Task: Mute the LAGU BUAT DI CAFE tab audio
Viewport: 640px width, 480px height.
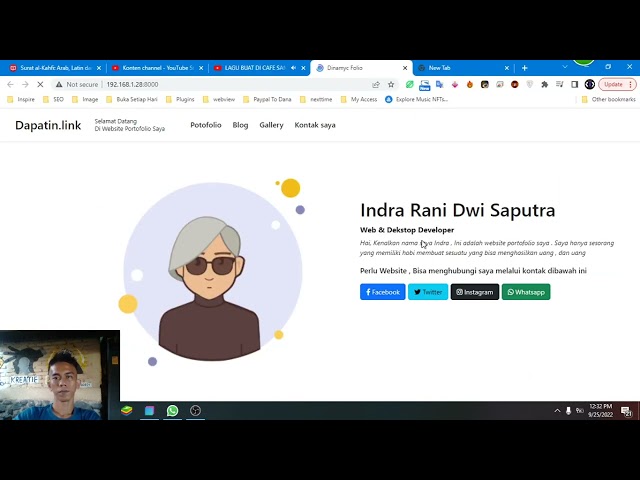Action: tap(293, 68)
